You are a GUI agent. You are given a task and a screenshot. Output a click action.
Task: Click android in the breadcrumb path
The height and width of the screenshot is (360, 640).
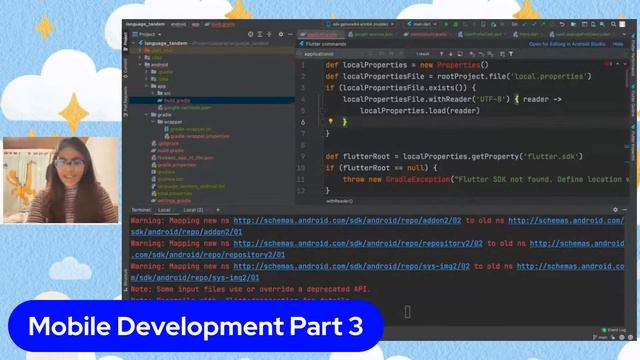pyautogui.click(x=178, y=24)
